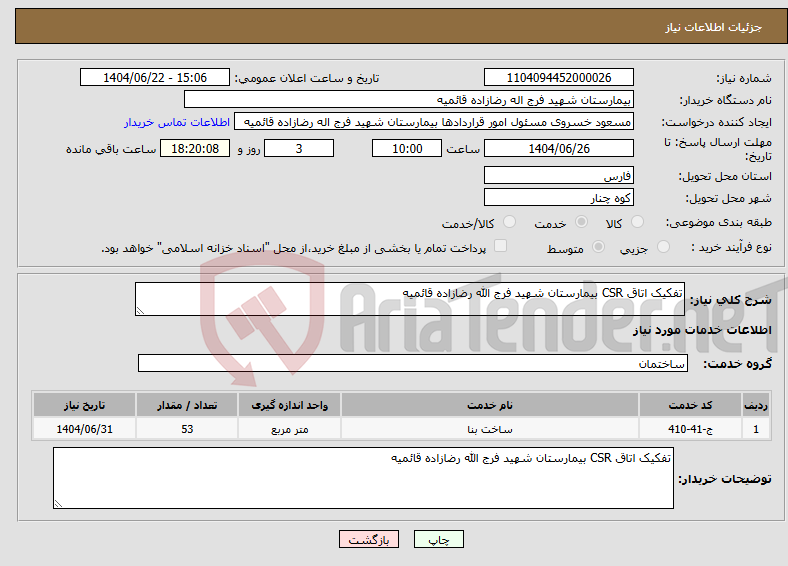This screenshot has height=566, width=788.
Task: Click the resize handle of buyer notes textarea
Action: coord(58,503)
